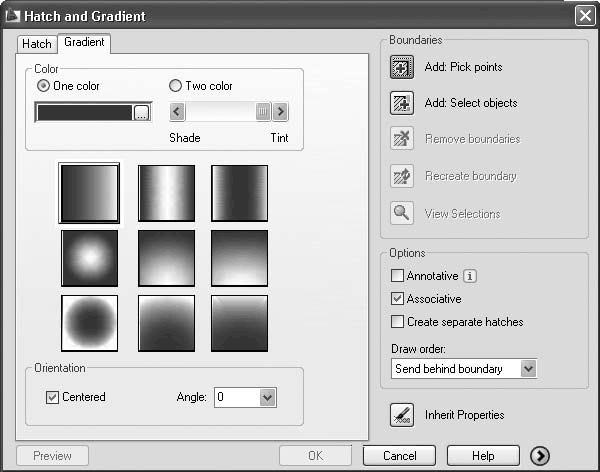Uncheck the Associative option
Screen dimensions: 600x472
398,299
